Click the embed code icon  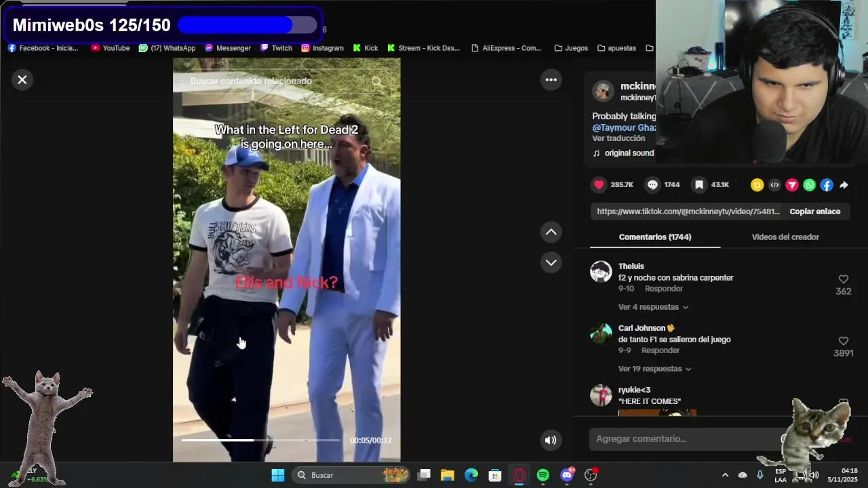click(774, 185)
